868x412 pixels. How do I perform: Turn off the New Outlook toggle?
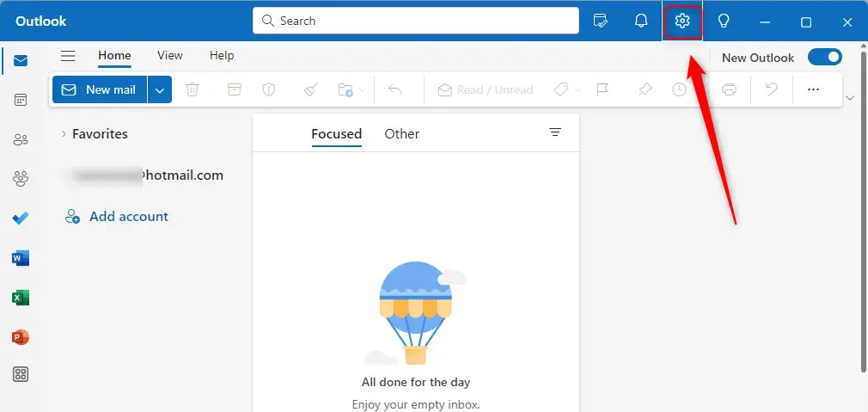point(824,58)
